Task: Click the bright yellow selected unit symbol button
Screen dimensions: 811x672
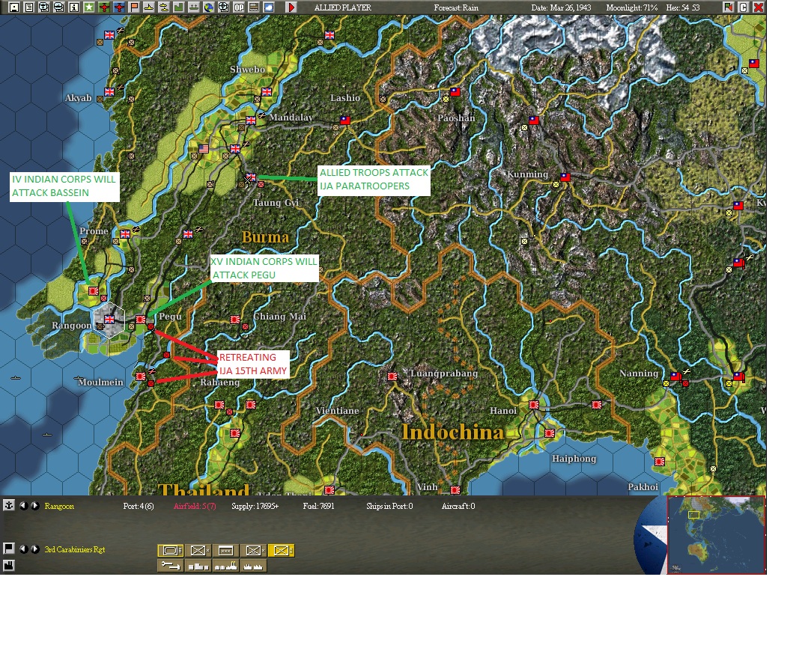Action: 282,551
